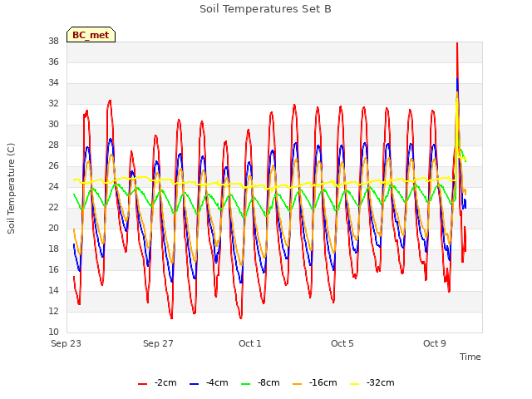The image size is (532, 399).
Task: Click the Oct 5 x-axis tick label
Action: [342, 343]
